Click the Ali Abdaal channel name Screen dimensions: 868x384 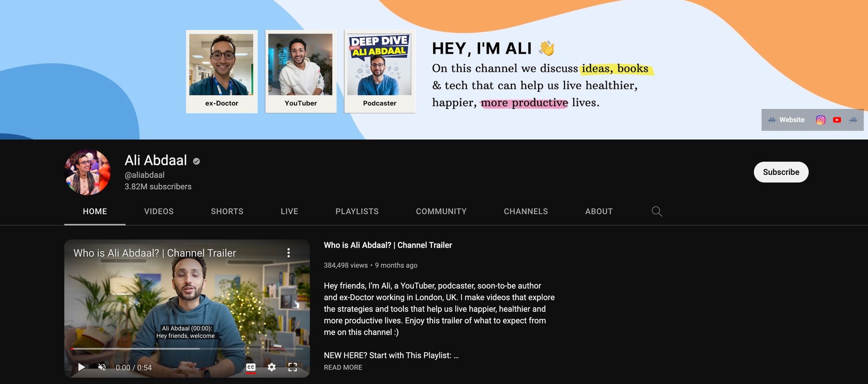click(x=156, y=161)
